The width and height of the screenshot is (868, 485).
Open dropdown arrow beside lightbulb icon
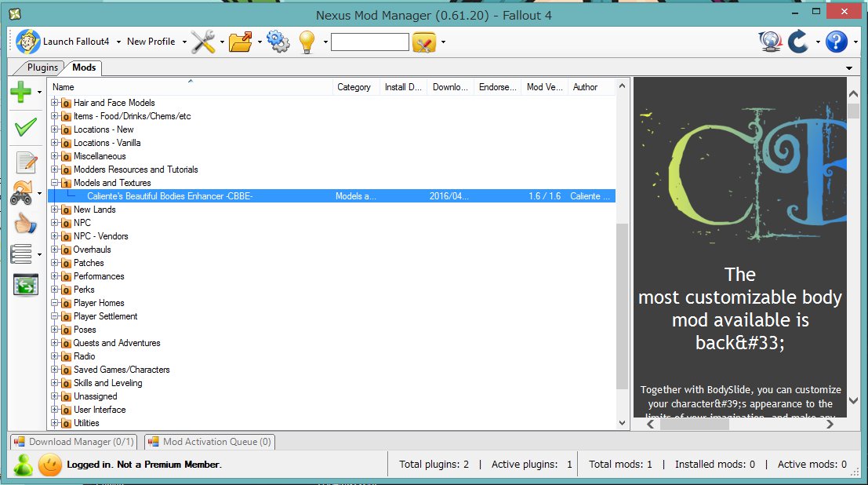[x=325, y=42]
